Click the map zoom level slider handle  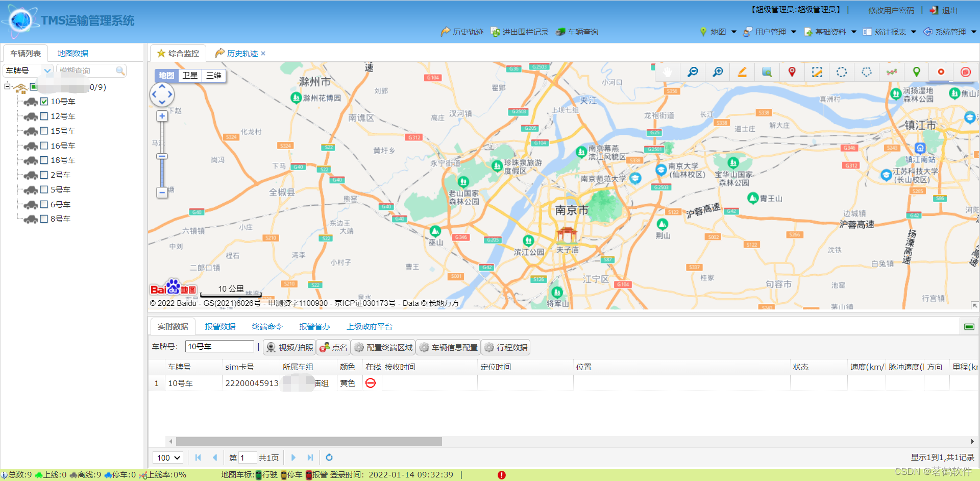point(162,157)
